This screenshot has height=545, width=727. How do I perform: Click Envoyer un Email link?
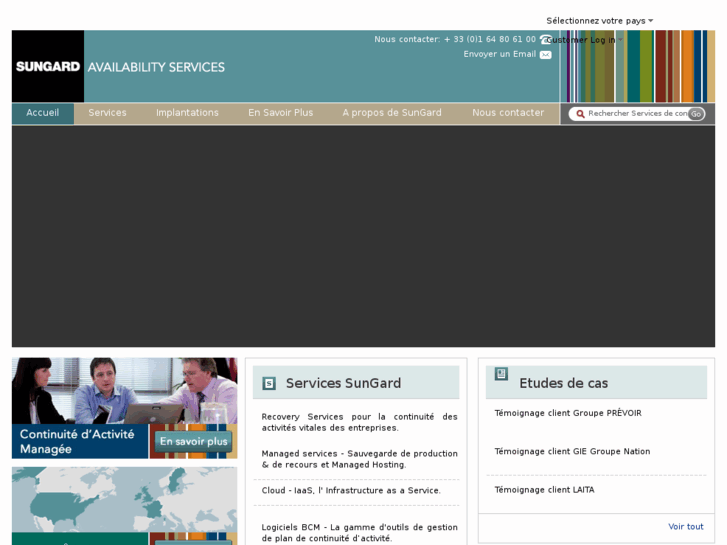(x=499, y=54)
